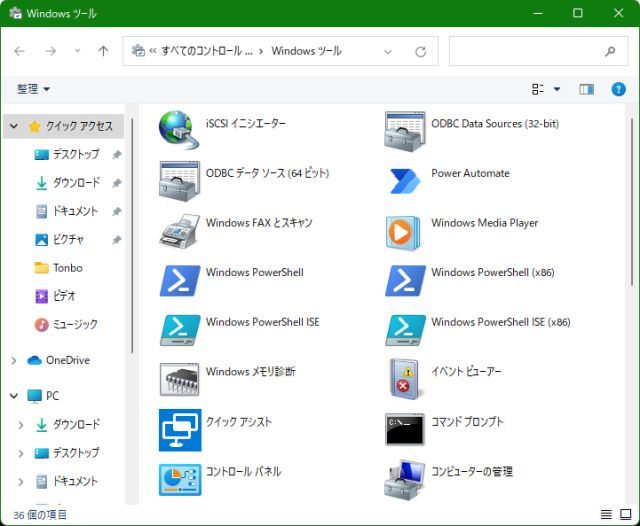Click the change view layout button

coord(538,89)
